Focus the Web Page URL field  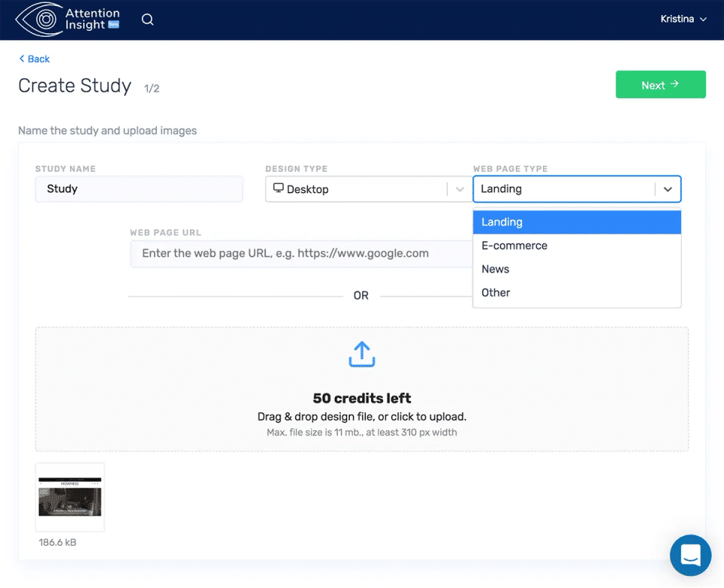tap(301, 253)
